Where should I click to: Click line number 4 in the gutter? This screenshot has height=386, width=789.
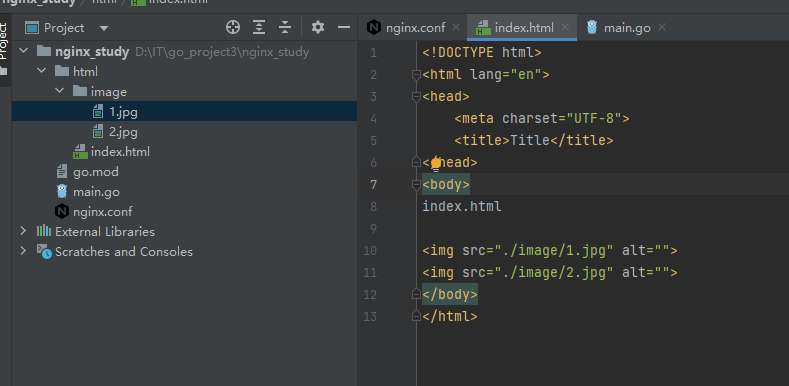click(373, 119)
